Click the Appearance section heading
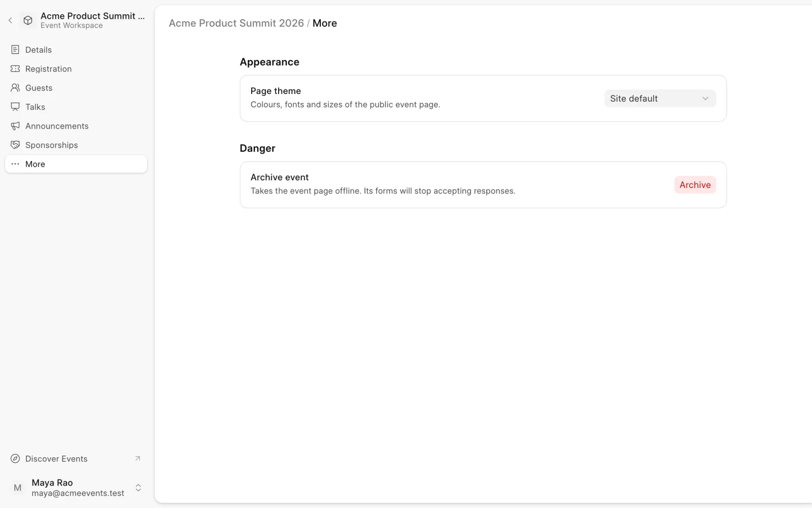 click(269, 62)
